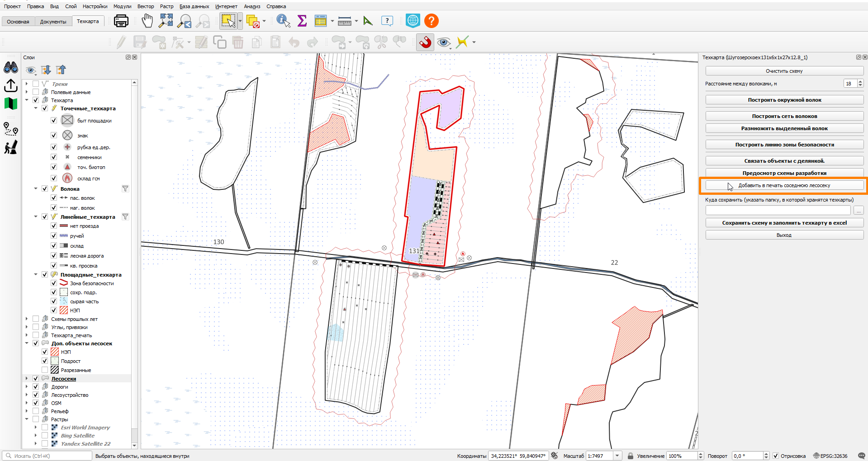Toggle Лесосеки layer visibility checkbox
The height and width of the screenshot is (461, 868).
pyautogui.click(x=36, y=379)
